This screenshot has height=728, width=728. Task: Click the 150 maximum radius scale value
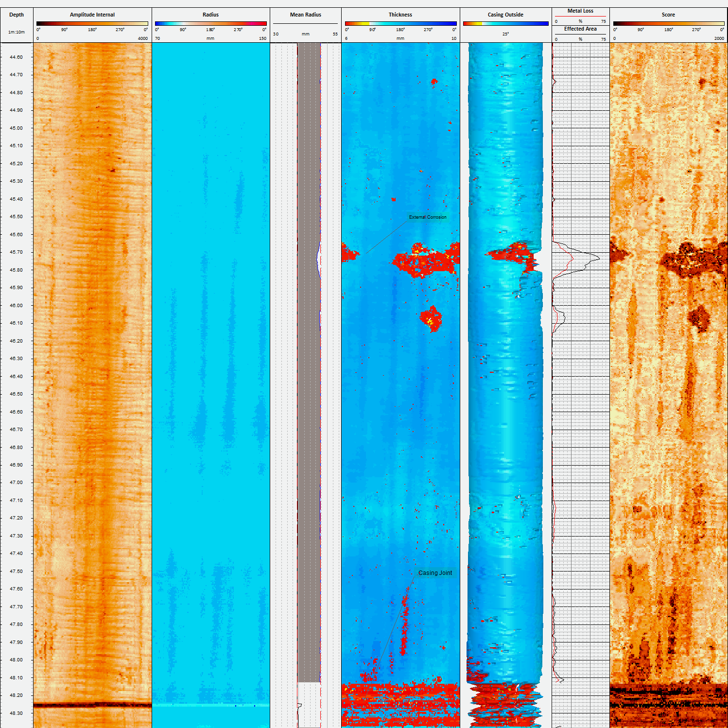pyautogui.click(x=262, y=38)
